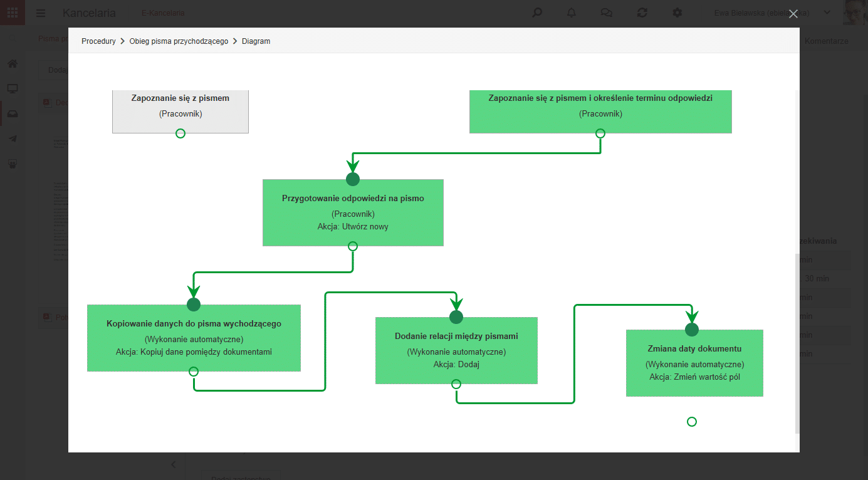The width and height of the screenshot is (868, 480).
Task: Close the diagram dialog with the X
Action: click(793, 14)
